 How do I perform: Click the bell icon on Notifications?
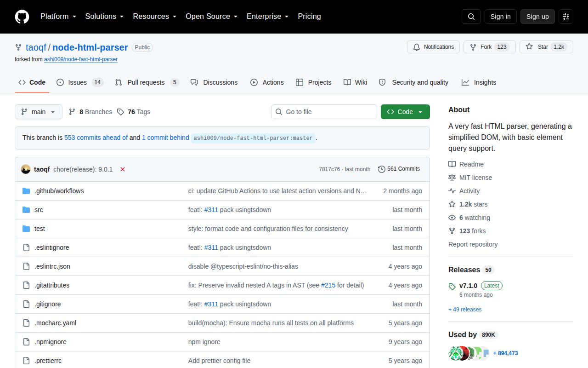click(x=417, y=47)
